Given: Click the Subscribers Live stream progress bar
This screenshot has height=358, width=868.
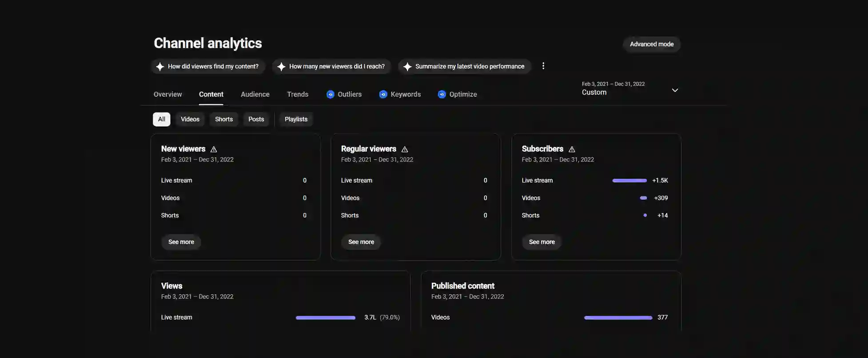Looking at the screenshot, I should pos(629,181).
